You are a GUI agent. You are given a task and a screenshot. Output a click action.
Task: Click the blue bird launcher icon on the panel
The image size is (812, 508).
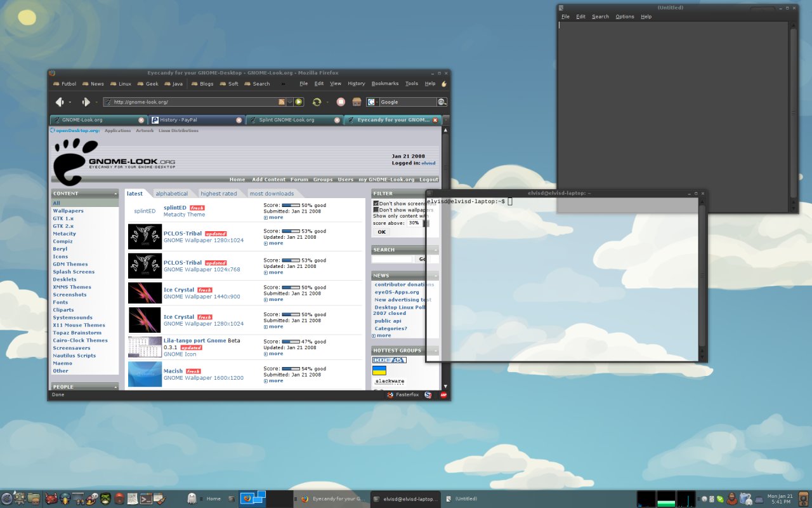pos(65,498)
